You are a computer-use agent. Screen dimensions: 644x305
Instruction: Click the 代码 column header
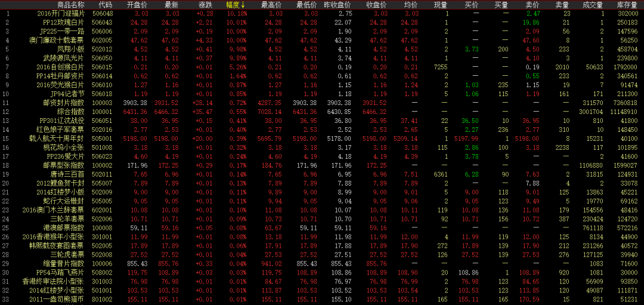[105, 5]
